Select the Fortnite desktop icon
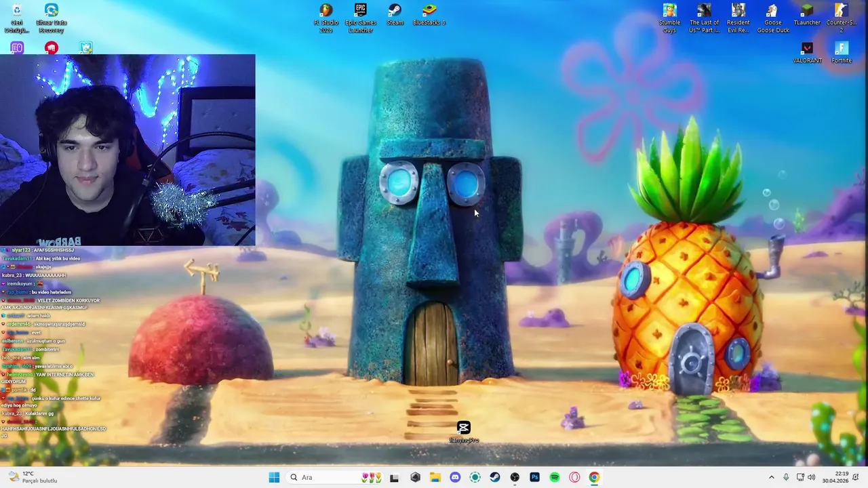Image resolution: width=868 pixels, height=488 pixels. tap(841, 53)
